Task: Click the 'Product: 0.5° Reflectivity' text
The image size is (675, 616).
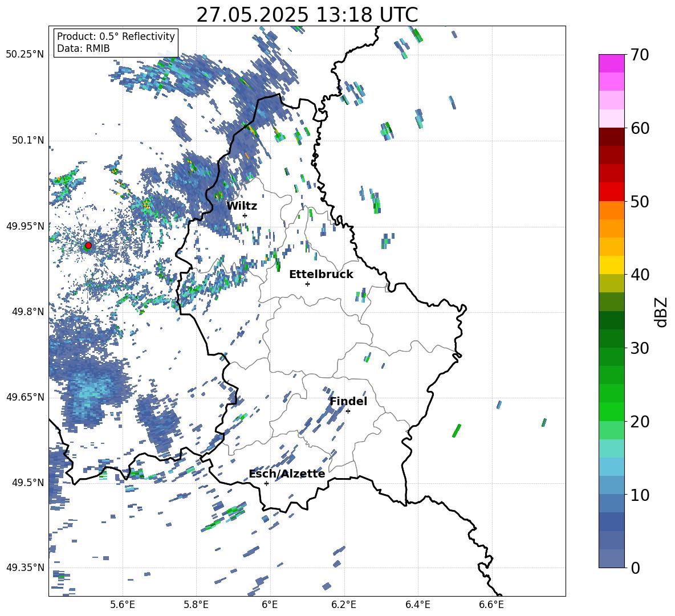Action: click(x=116, y=36)
